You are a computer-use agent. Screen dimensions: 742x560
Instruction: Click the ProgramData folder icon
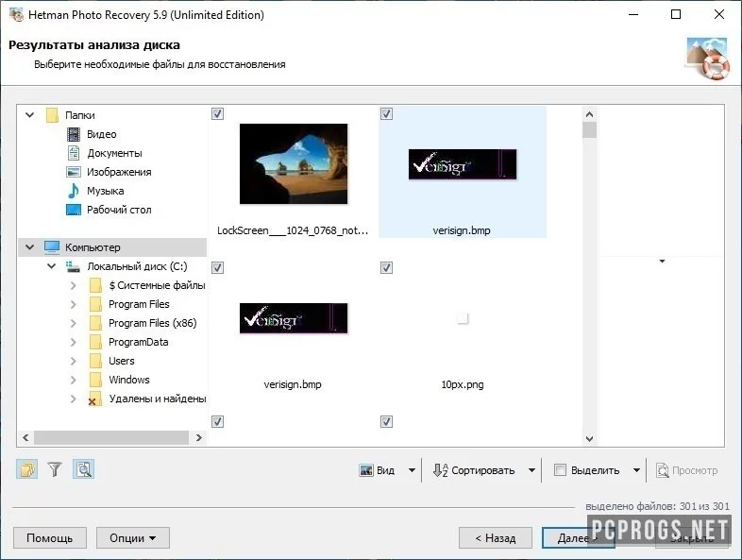click(95, 342)
